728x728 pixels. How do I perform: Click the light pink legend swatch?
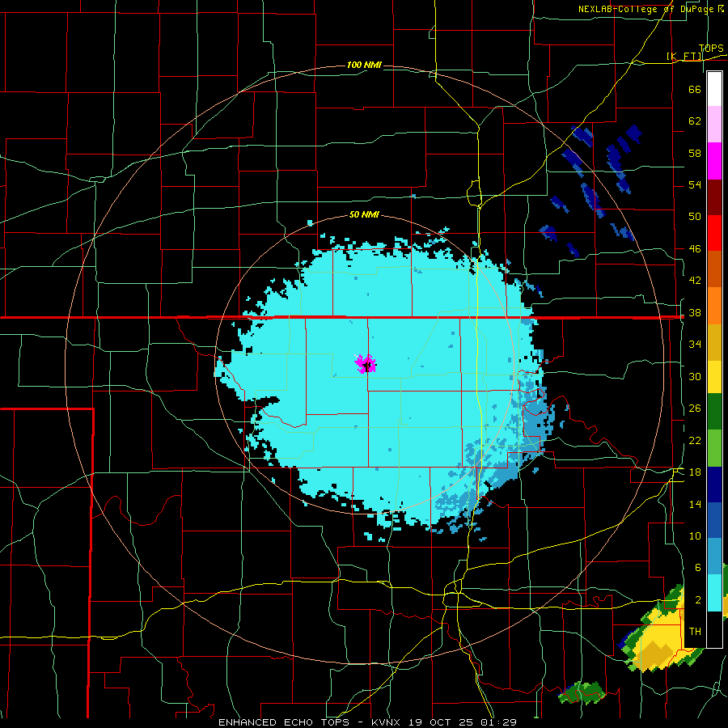[x=714, y=125]
